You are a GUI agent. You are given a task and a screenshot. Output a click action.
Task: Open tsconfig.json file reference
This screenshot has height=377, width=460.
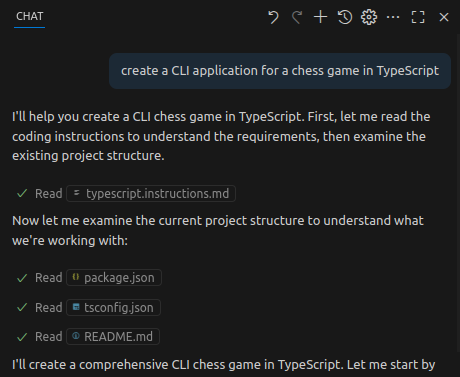[x=113, y=307]
